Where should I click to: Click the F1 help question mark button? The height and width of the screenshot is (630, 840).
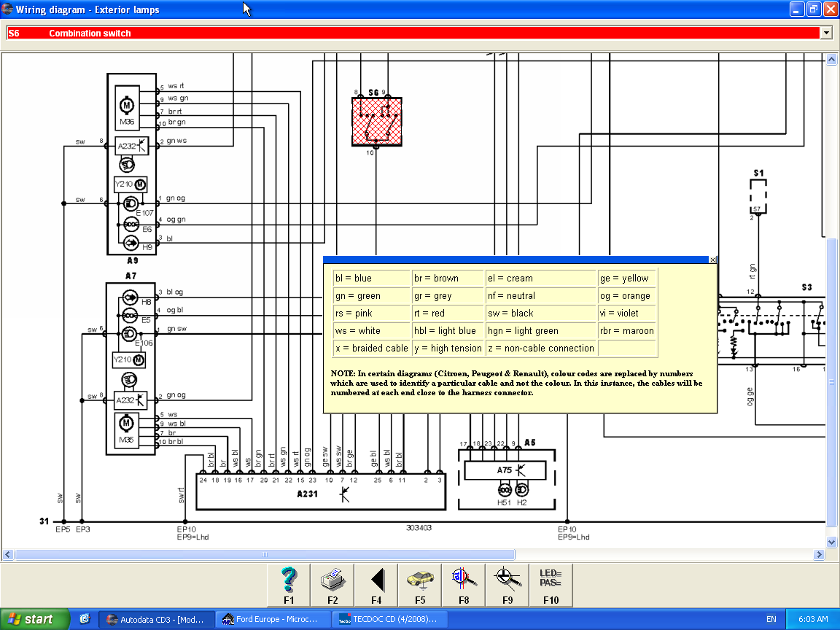(x=289, y=585)
